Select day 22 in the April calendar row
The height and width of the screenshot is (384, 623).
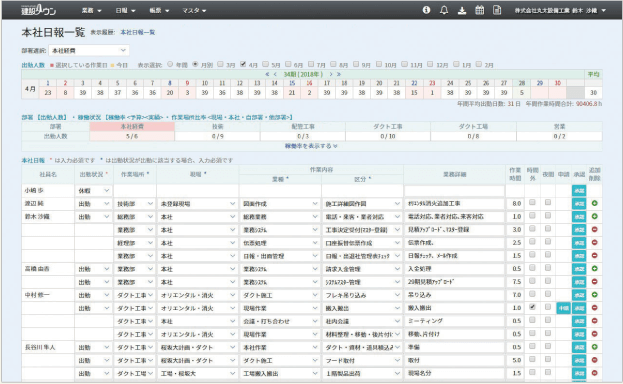coord(414,83)
